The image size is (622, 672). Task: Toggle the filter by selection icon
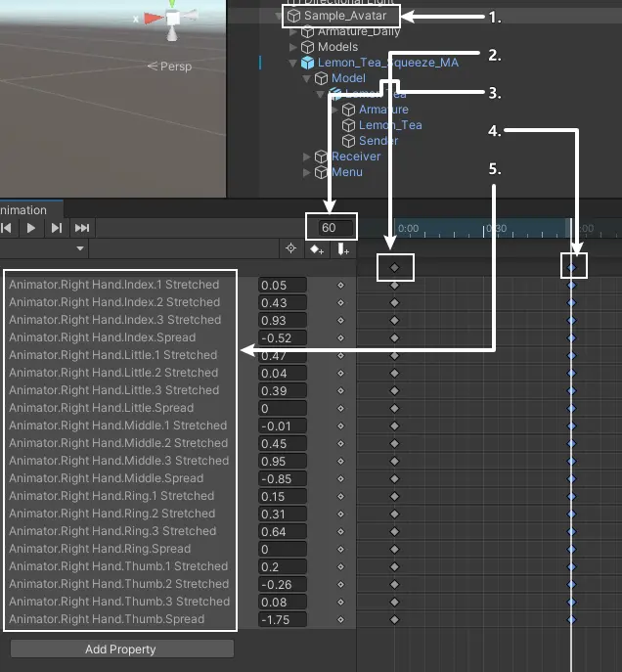(x=290, y=249)
